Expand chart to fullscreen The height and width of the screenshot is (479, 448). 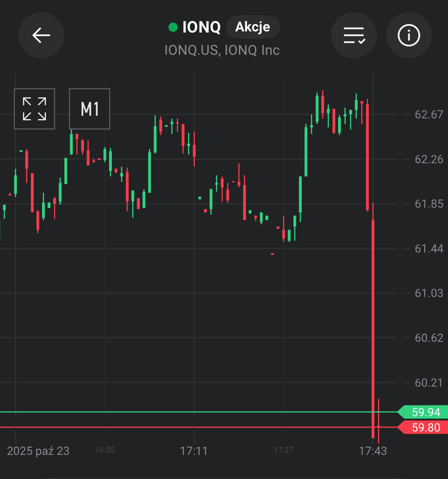click(x=34, y=109)
